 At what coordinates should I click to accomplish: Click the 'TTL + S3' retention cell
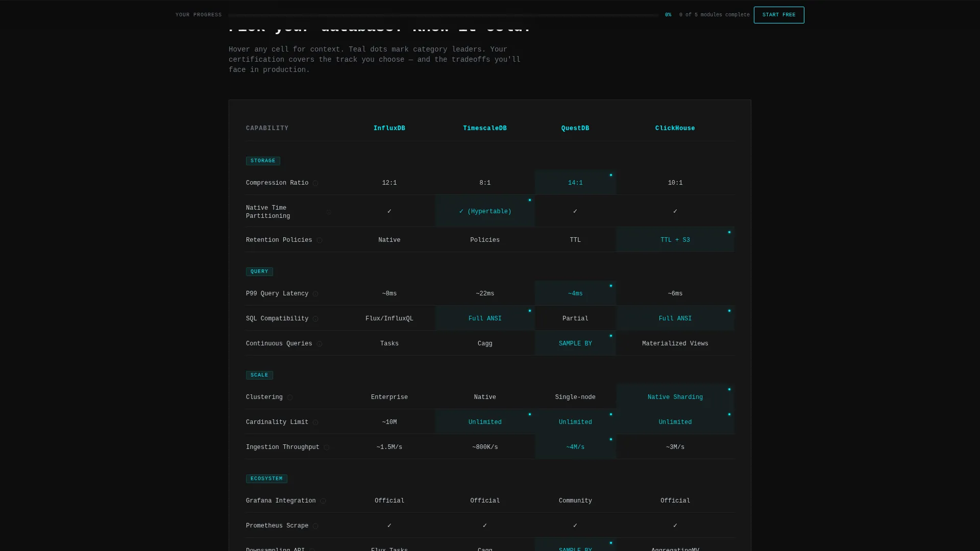tap(675, 240)
